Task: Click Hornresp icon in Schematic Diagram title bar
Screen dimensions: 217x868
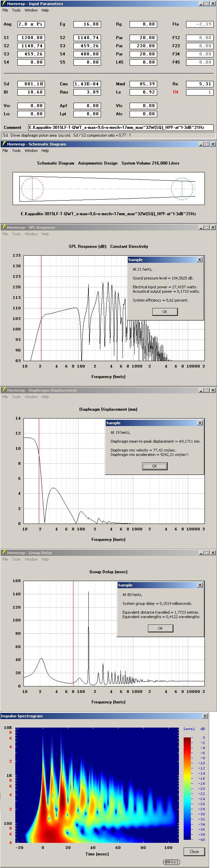Action: [x=4, y=144]
